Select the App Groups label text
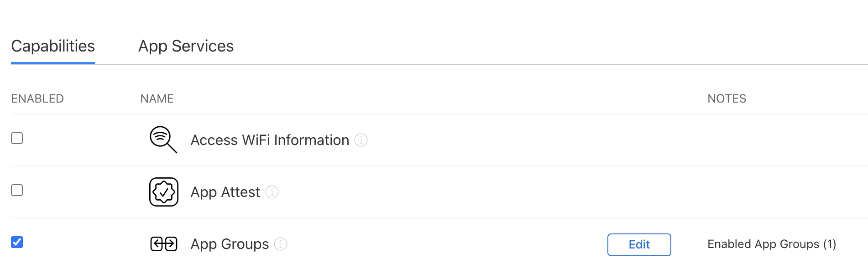This screenshot has width=868, height=269. point(230,244)
